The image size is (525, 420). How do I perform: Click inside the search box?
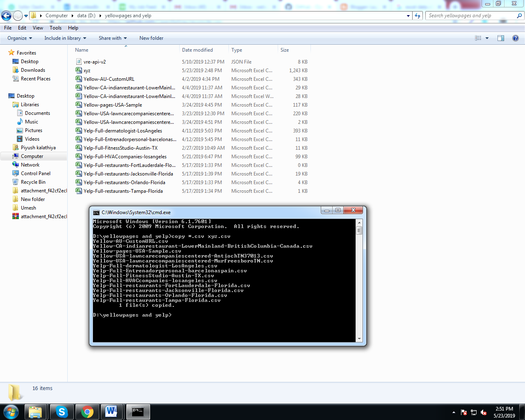click(472, 15)
